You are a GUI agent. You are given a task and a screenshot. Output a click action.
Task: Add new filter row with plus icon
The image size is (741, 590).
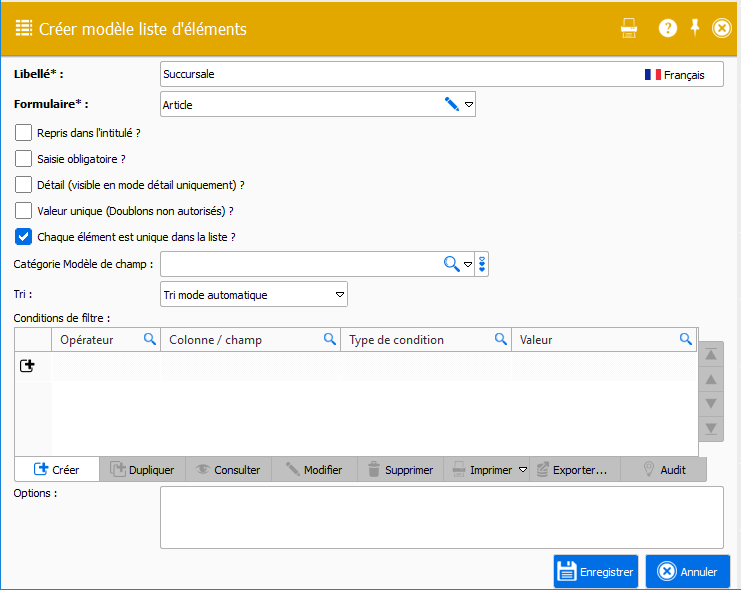click(x=27, y=366)
